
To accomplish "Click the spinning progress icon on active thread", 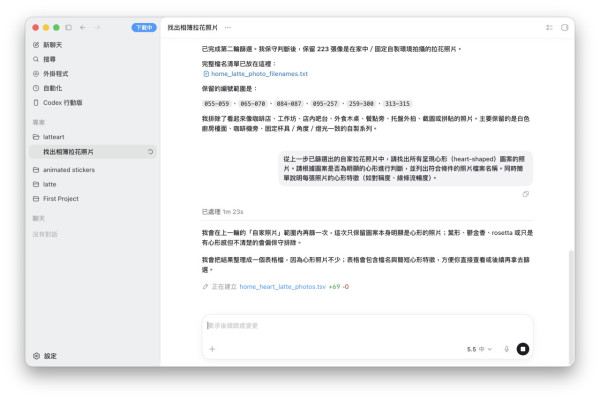I will pos(150,152).
